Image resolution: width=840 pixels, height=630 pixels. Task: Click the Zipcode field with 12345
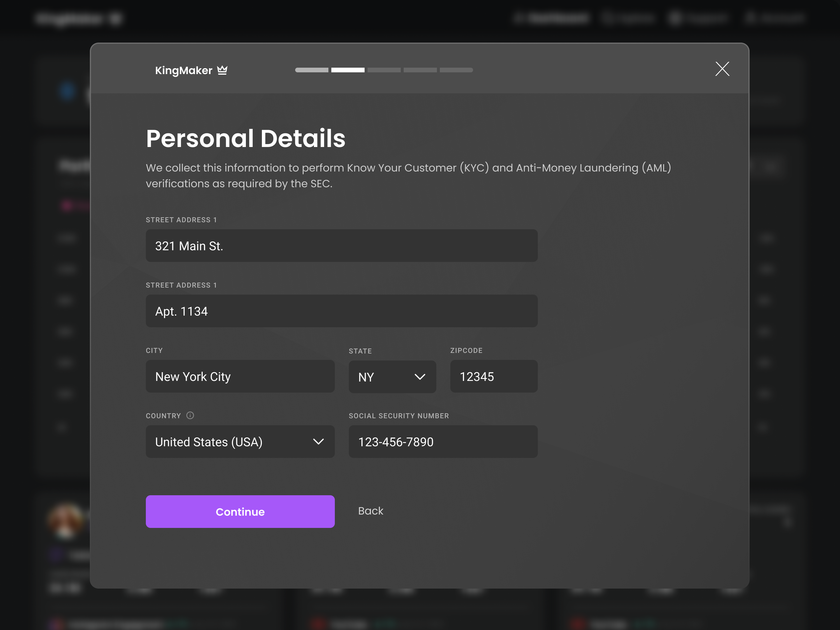494,376
